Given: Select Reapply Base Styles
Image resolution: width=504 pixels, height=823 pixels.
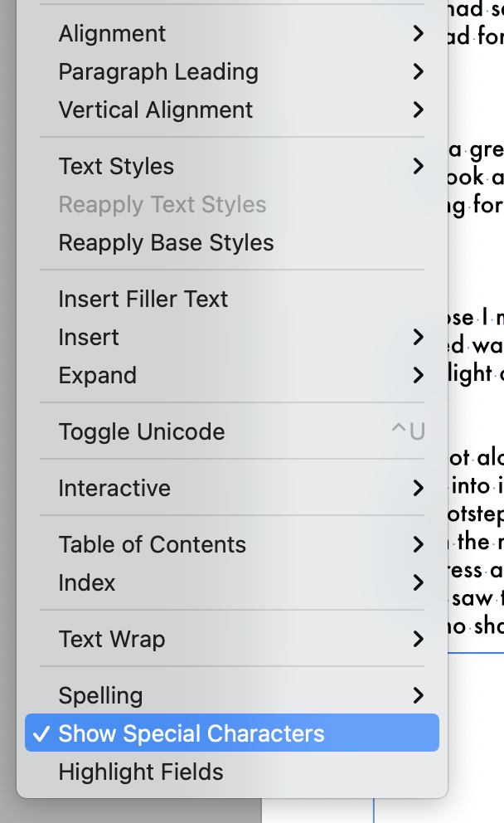Looking at the screenshot, I should [166, 243].
